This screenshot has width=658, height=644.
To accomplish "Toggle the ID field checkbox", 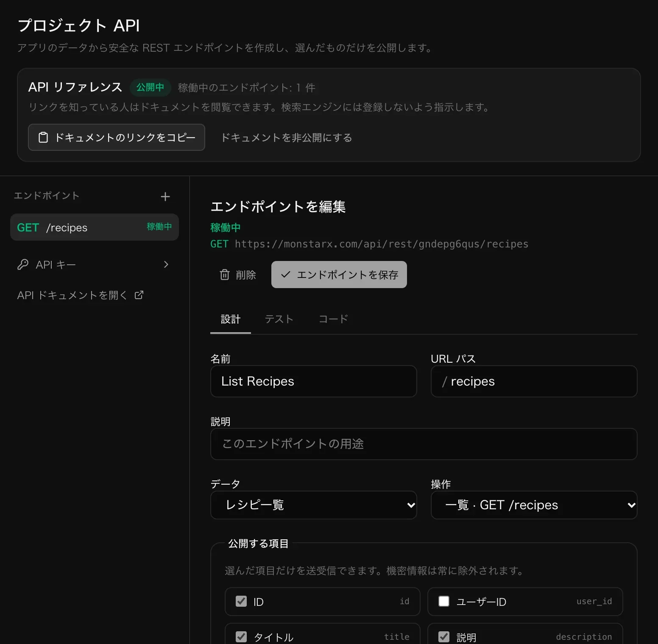I will (x=241, y=601).
